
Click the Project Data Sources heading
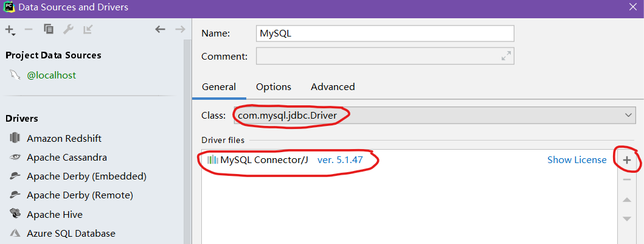point(54,55)
